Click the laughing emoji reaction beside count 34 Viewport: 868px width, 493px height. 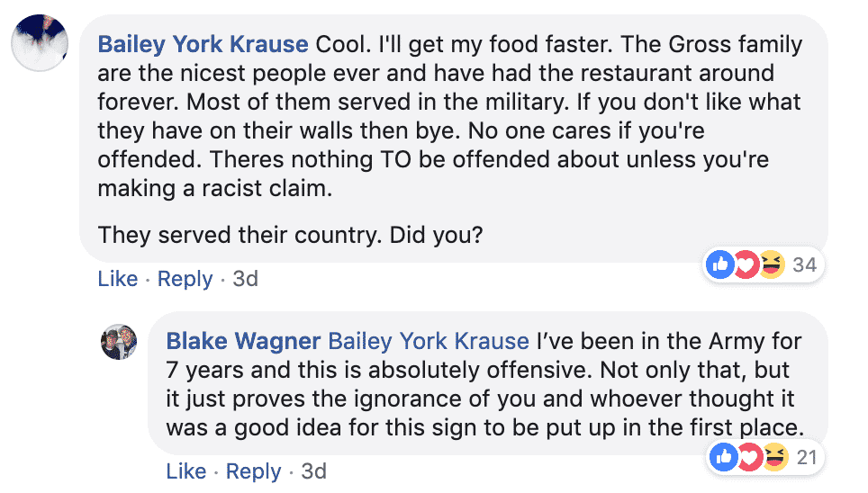771,264
